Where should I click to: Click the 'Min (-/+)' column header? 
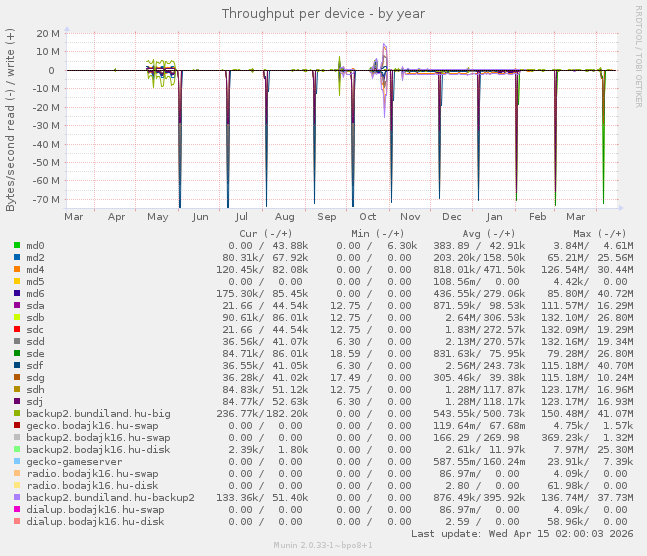click(378, 234)
